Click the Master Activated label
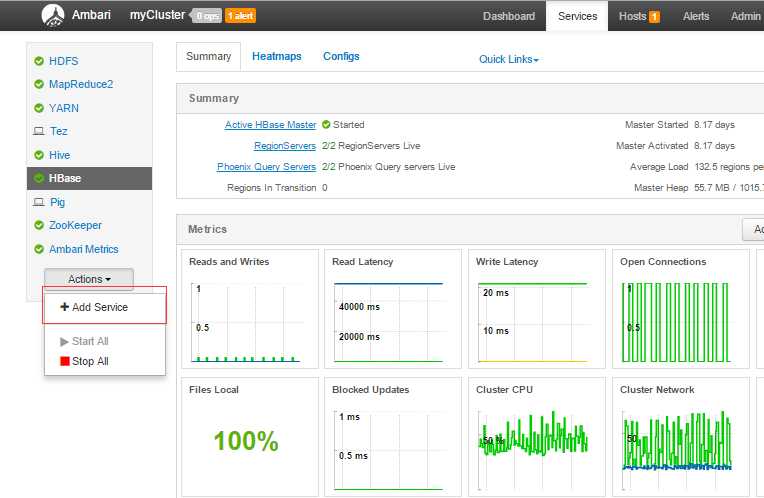 pos(652,146)
